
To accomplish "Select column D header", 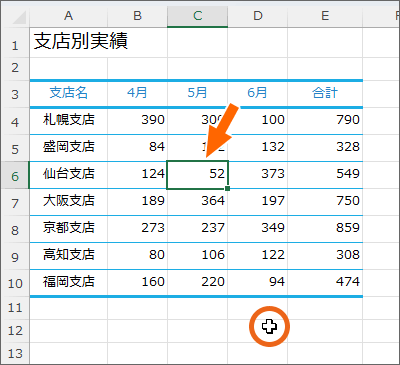I will coord(258,16).
